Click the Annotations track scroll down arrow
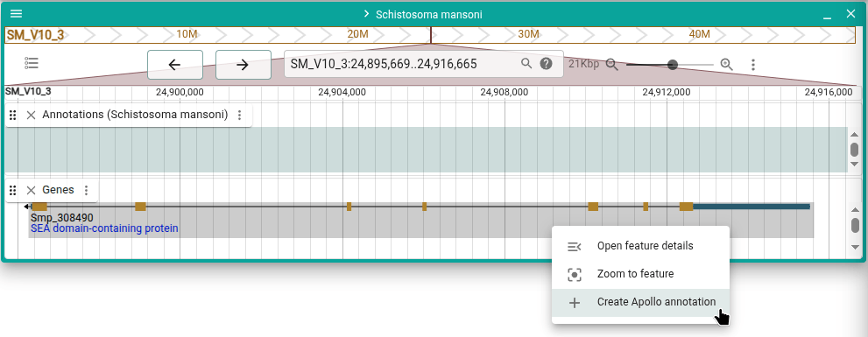 pos(855,165)
